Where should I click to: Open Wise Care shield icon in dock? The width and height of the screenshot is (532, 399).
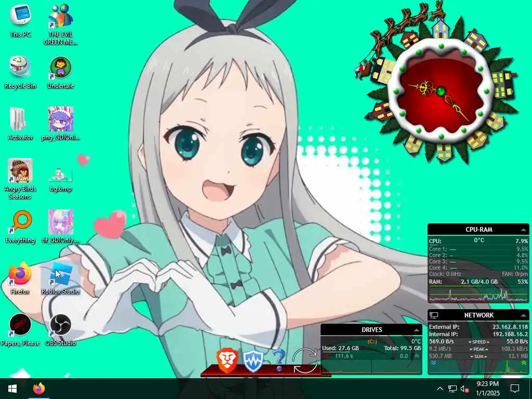[254, 361]
